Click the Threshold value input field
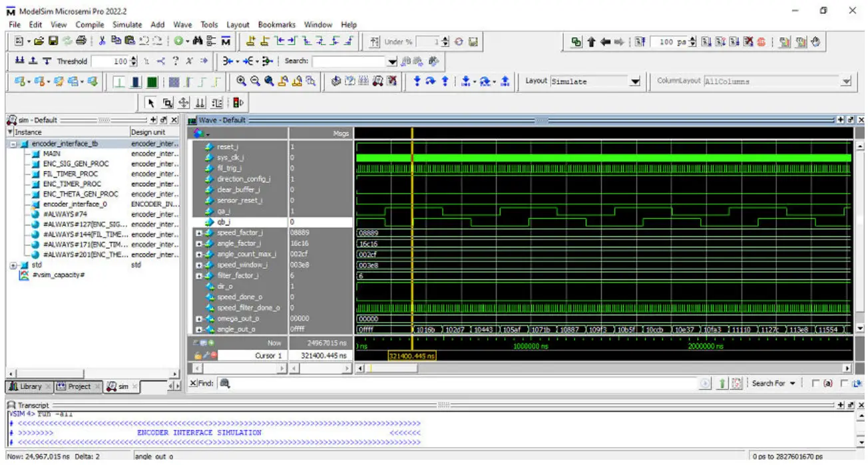Screen dimensions: 868x465 tap(110, 61)
